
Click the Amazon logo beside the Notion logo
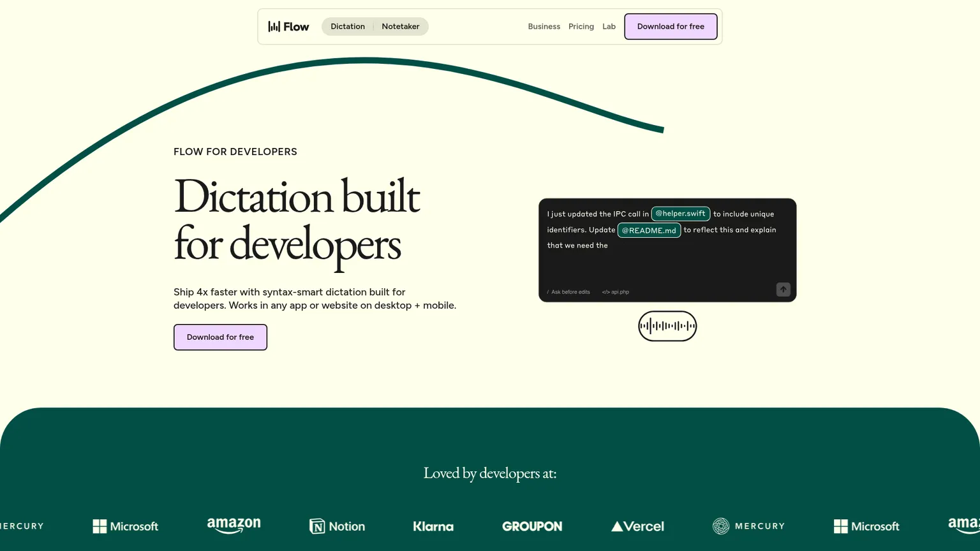pos(234,525)
